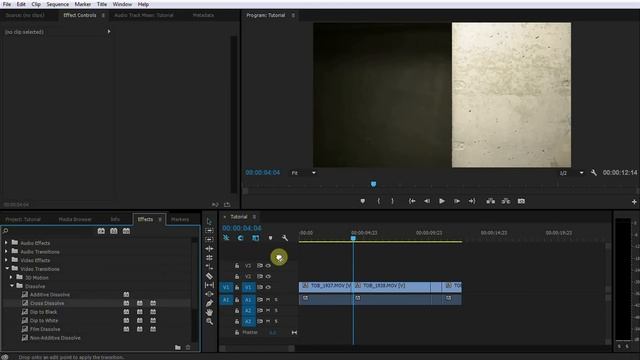This screenshot has width=640, height=360.
Task: Open the File menu
Action: (7, 4)
